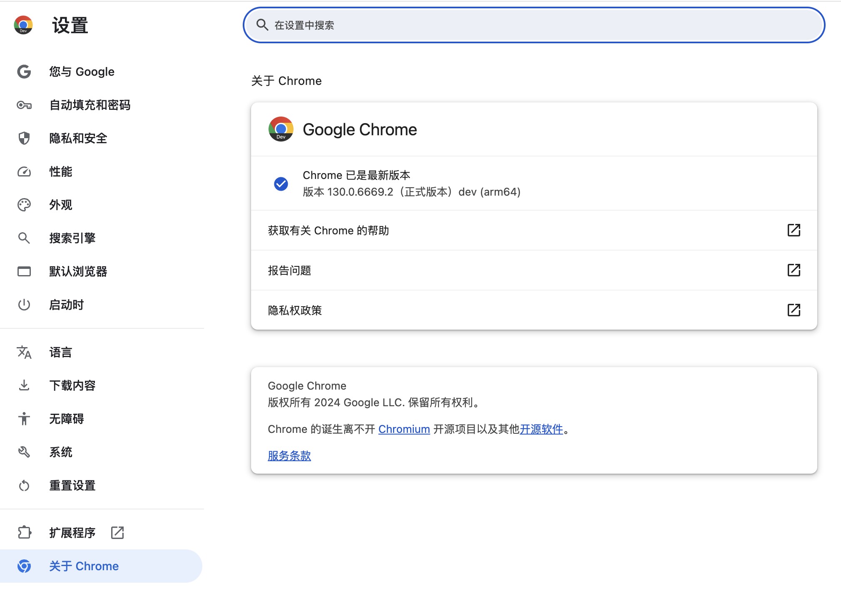Open 隐私和安全 settings page
The width and height of the screenshot is (841, 616).
[x=101, y=138]
